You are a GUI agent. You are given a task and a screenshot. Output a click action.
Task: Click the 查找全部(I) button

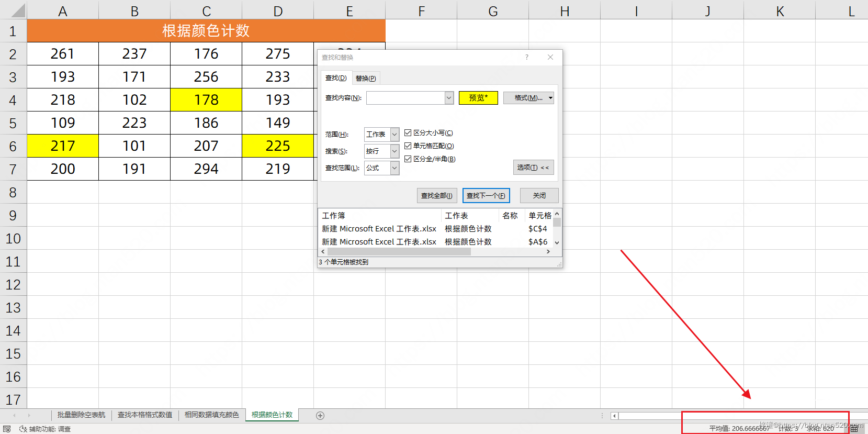click(437, 196)
